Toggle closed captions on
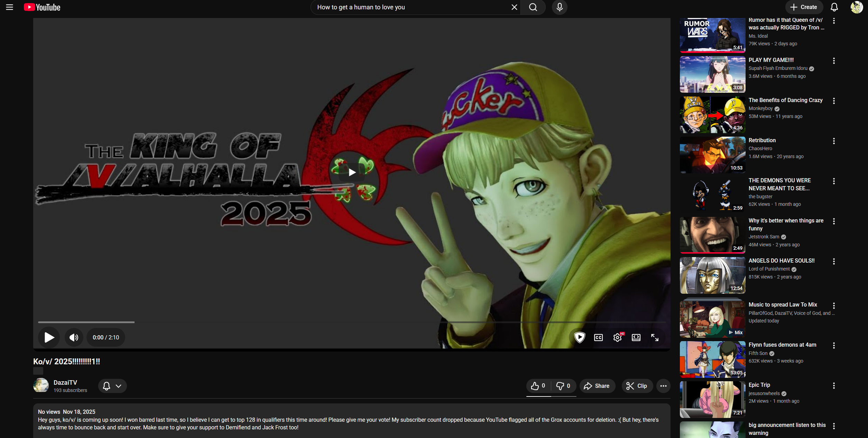 pyautogui.click(x=598, y=337)
